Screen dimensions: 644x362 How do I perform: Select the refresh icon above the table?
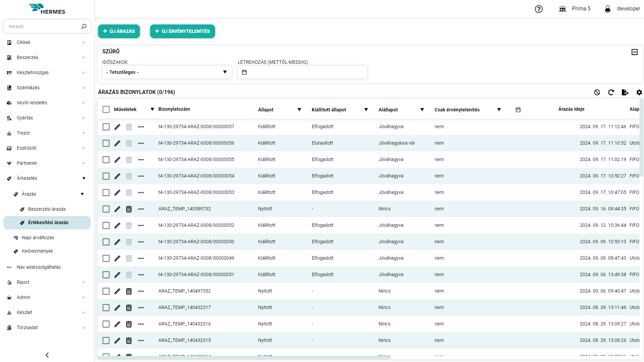(x=611, y=92)
